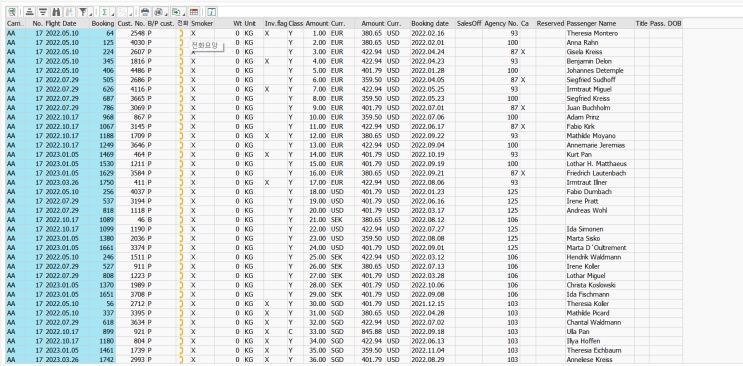Viewport: 743px width, 366px height.
Task: Click phone icon in Christa Koslowski row
Action: point(181,285)
